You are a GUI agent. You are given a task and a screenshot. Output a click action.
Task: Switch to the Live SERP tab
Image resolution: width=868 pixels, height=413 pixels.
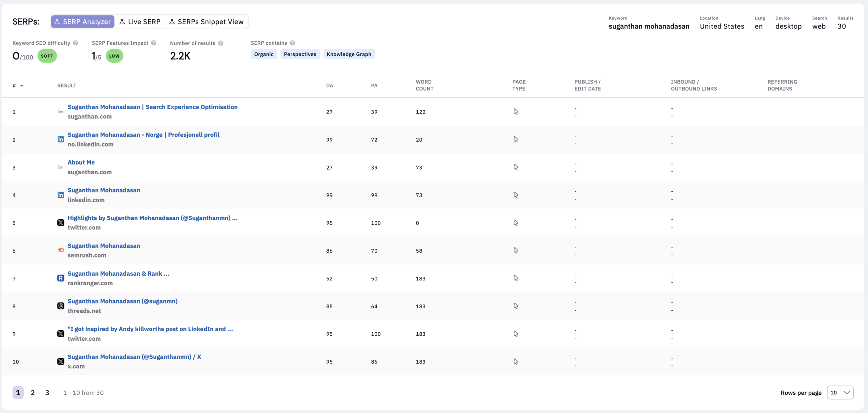coord(140,21)
